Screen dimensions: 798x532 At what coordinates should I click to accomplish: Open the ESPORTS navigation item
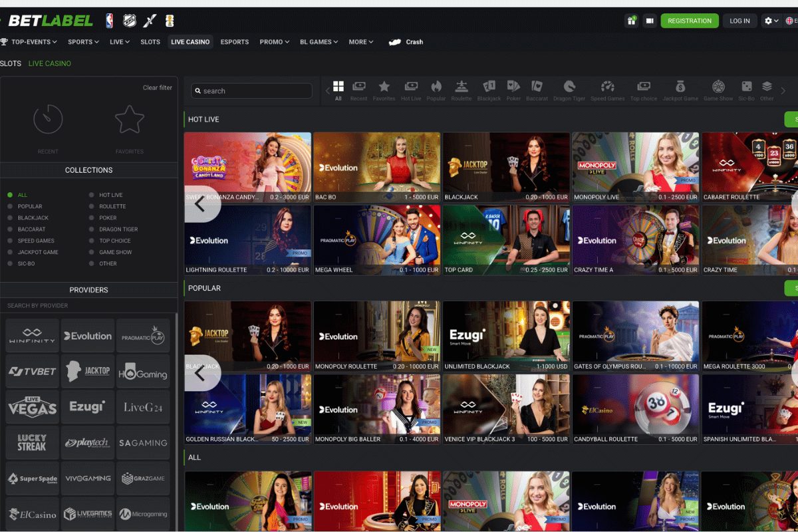(x=235, y=42)
